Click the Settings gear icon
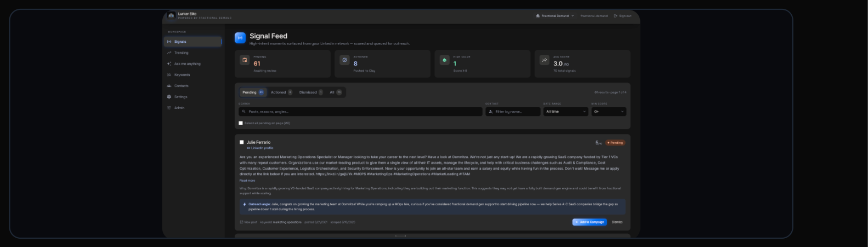 (169, 97)
